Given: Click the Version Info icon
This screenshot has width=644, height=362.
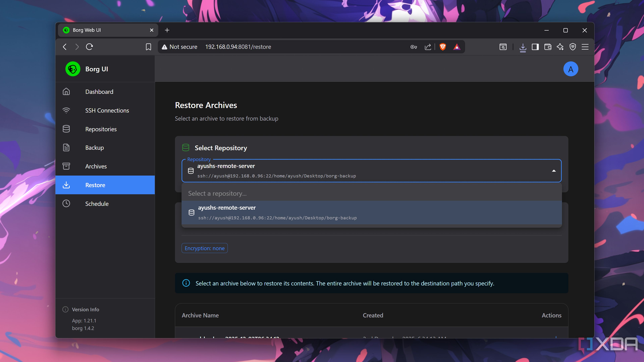Looking at the screenshot, I should 66,309.
